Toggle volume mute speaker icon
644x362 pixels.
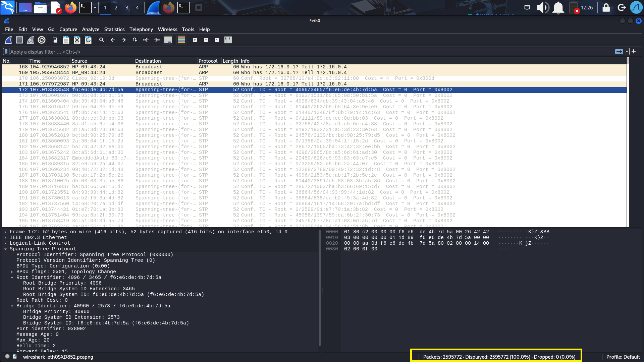[543, 7]
